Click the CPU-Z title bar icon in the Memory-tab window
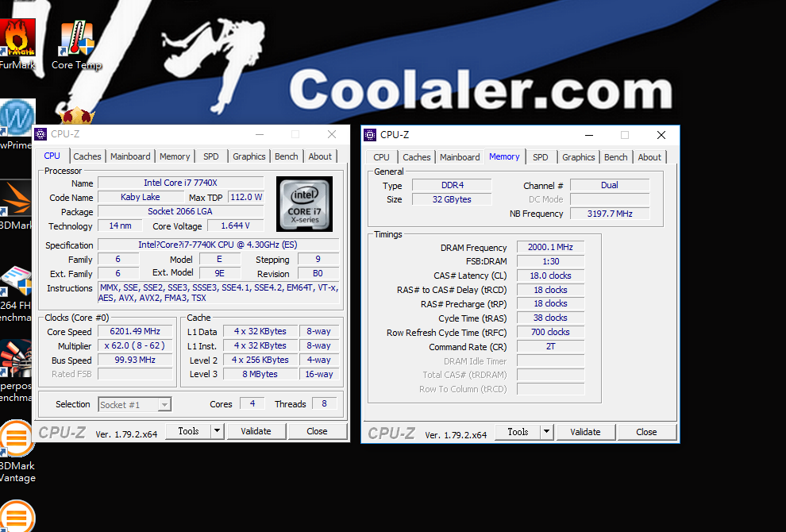 pos(370,135)
